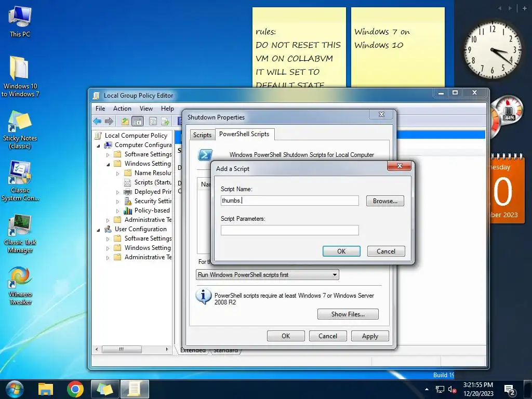Expand Software Settings under Computer Configuration
The width and height of the screenshot is (532, 399).
pos(108,155)
